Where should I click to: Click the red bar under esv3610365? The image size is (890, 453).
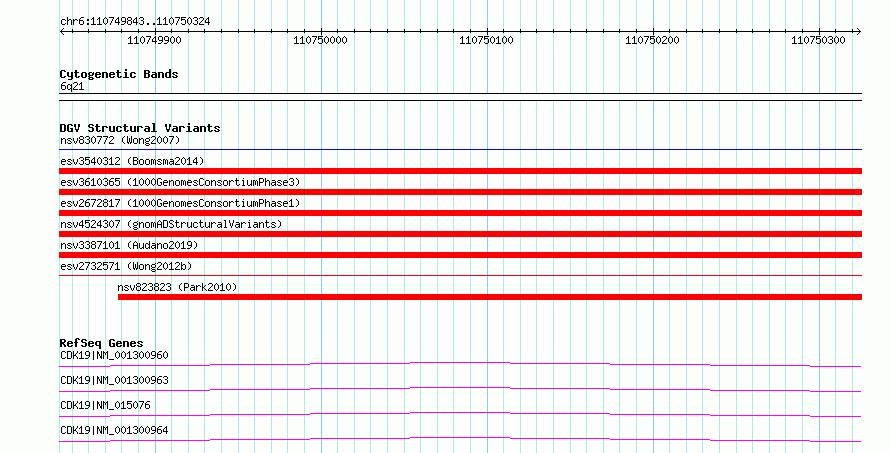(460, 192)
